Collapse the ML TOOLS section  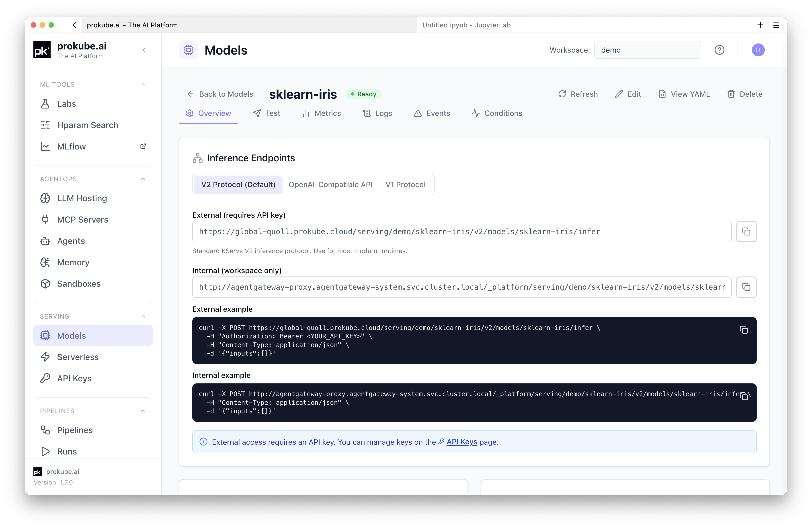coord(143,85)
